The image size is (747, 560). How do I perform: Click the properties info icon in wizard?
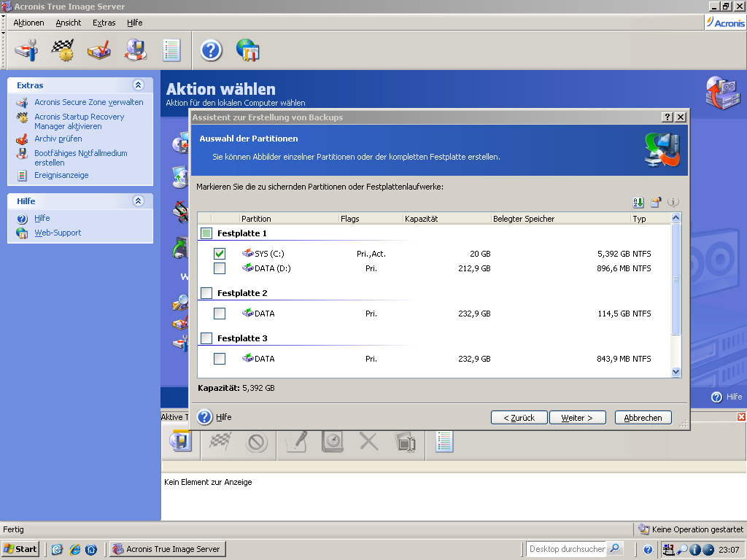point(673,203)
